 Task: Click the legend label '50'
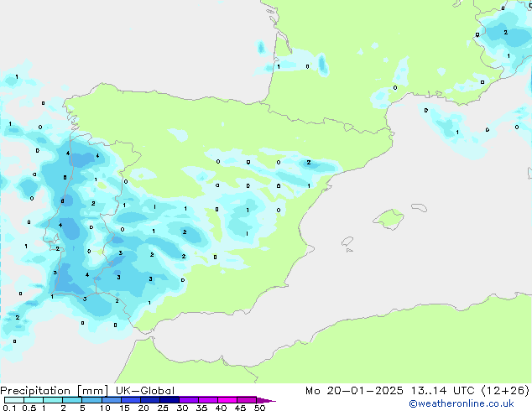pos(259,408)
